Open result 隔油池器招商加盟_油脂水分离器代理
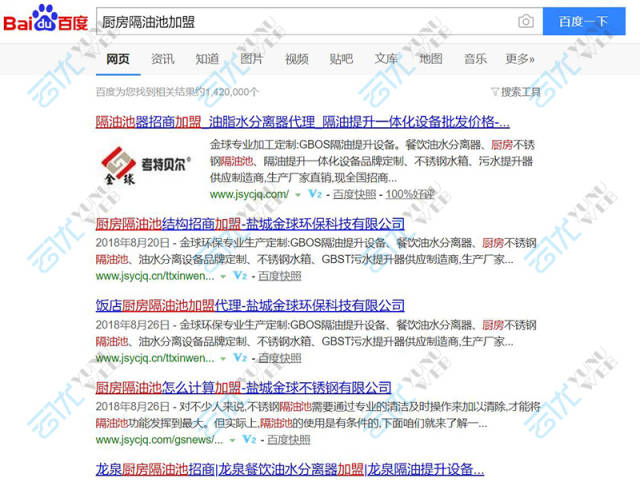 coord(303,122)
